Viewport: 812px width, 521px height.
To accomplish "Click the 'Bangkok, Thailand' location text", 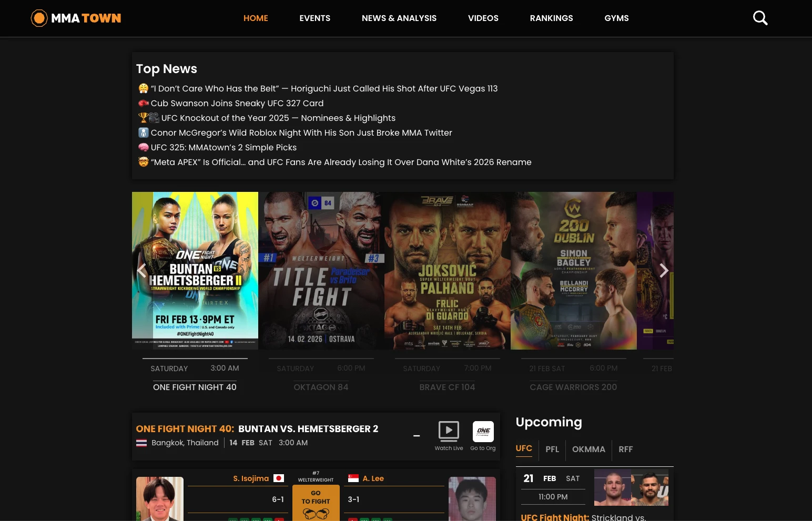I will pyautogui.click(x=185, y=443).
